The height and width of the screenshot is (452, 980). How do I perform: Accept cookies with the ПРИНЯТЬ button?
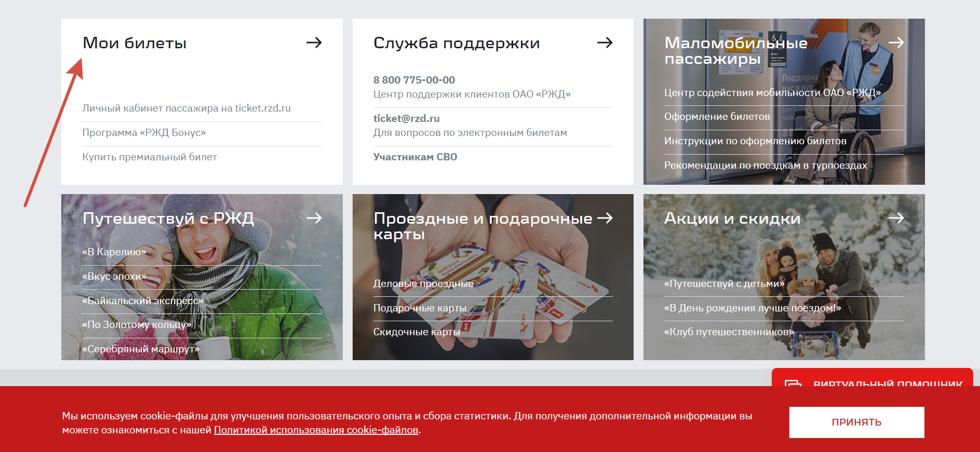pyautogui.click(x=856, y=422)
